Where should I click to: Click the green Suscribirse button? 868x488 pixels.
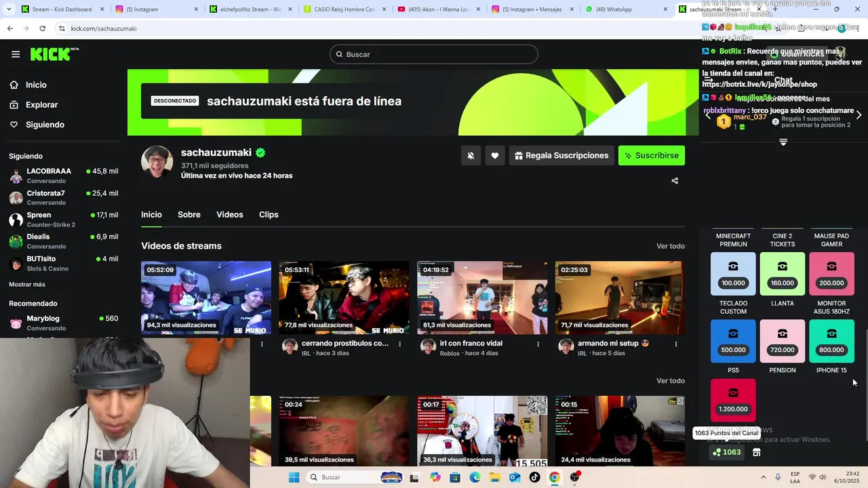(x=652, y=155)
